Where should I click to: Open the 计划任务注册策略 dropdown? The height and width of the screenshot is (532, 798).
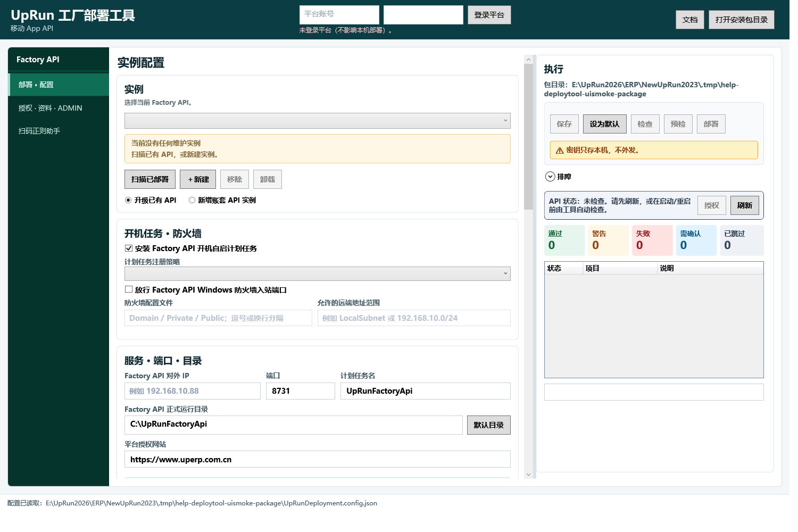tap(318, 273)
